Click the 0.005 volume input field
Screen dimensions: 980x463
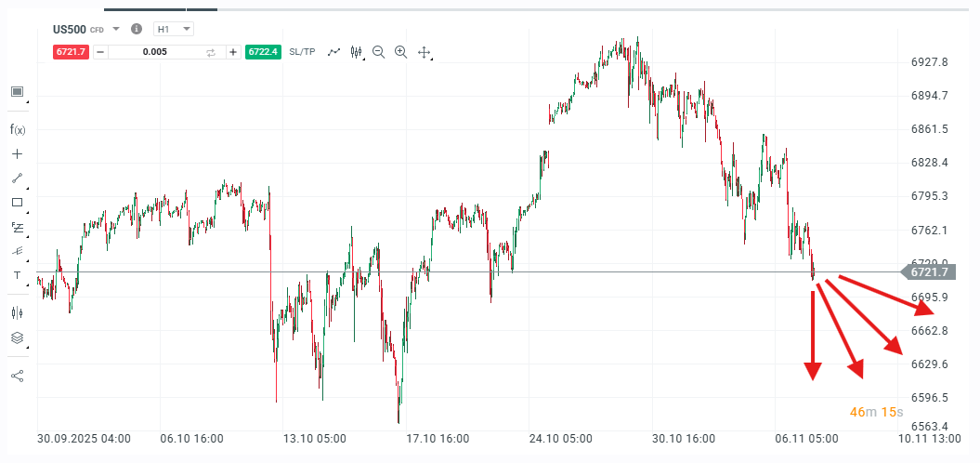tap(155, 52)
